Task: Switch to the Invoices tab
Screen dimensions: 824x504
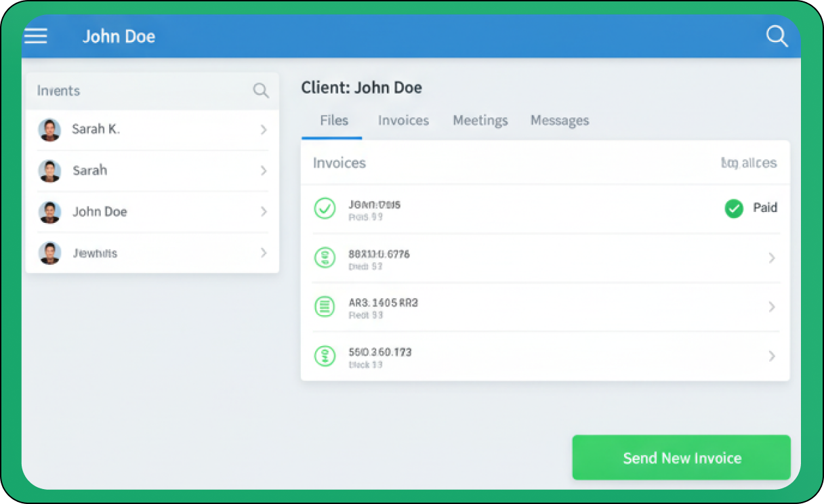Action: point(403,121)
